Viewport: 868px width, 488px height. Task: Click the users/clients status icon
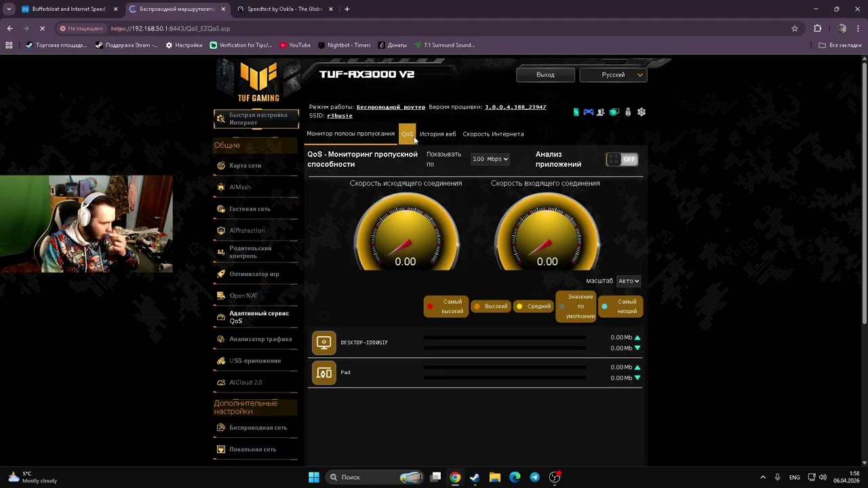click(601, 112)
